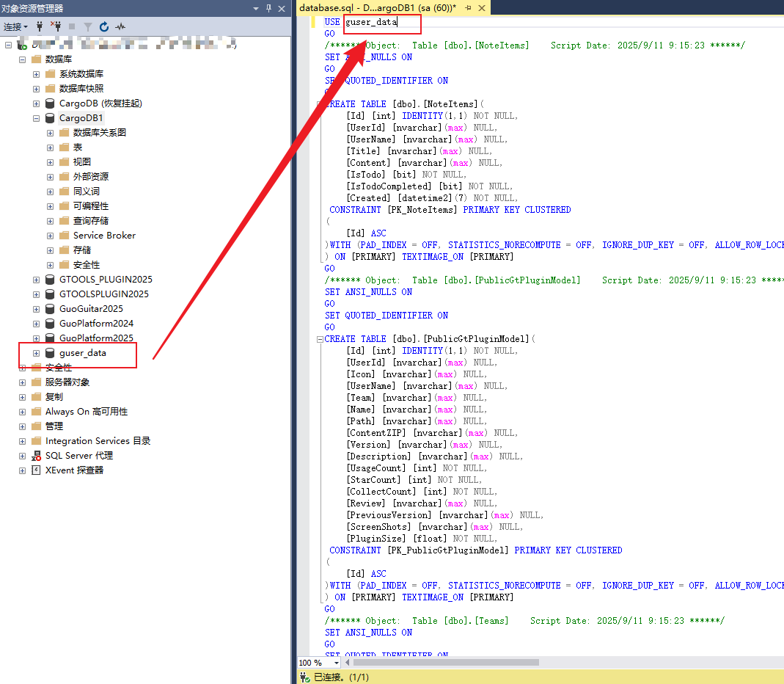This screenshot has width=784, height=684.
Task: Open the 连接 connect dropdown
Action: 15,26
